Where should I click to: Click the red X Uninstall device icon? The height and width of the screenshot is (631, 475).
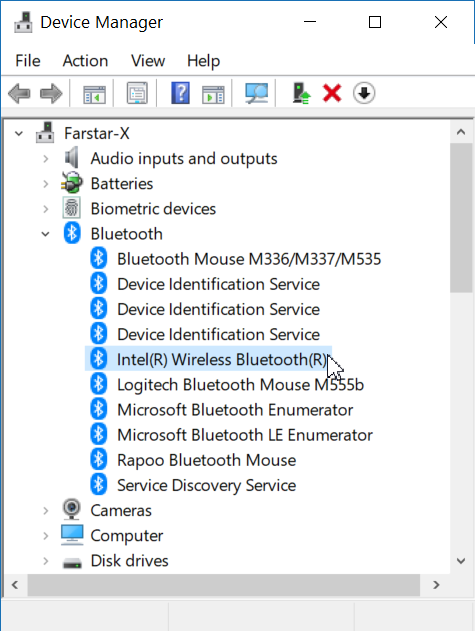click(x=332, y=93)
